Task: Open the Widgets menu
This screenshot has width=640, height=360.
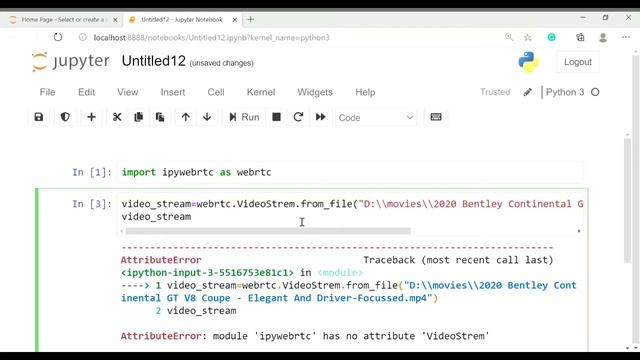Action: (x=315, y=92)
